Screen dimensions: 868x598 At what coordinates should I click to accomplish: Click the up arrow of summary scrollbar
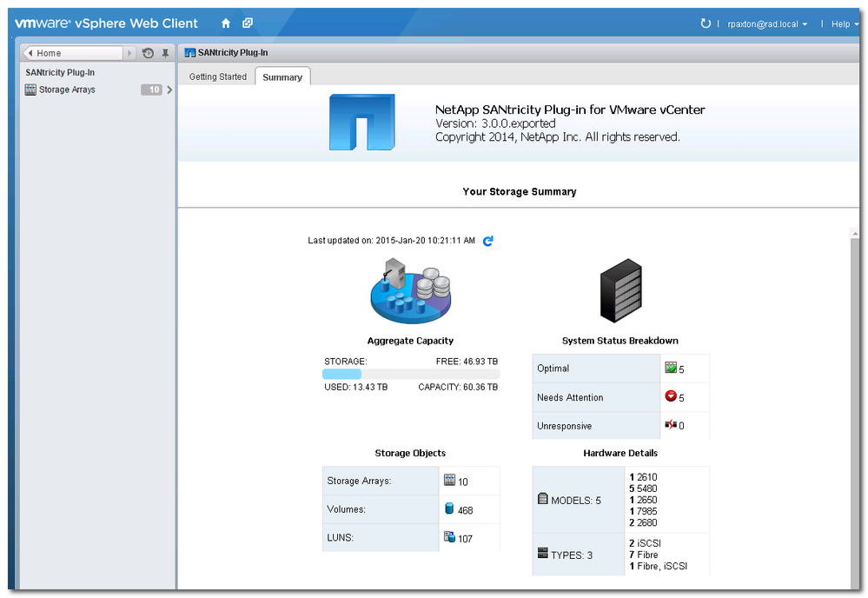click(x=855, y=234)
